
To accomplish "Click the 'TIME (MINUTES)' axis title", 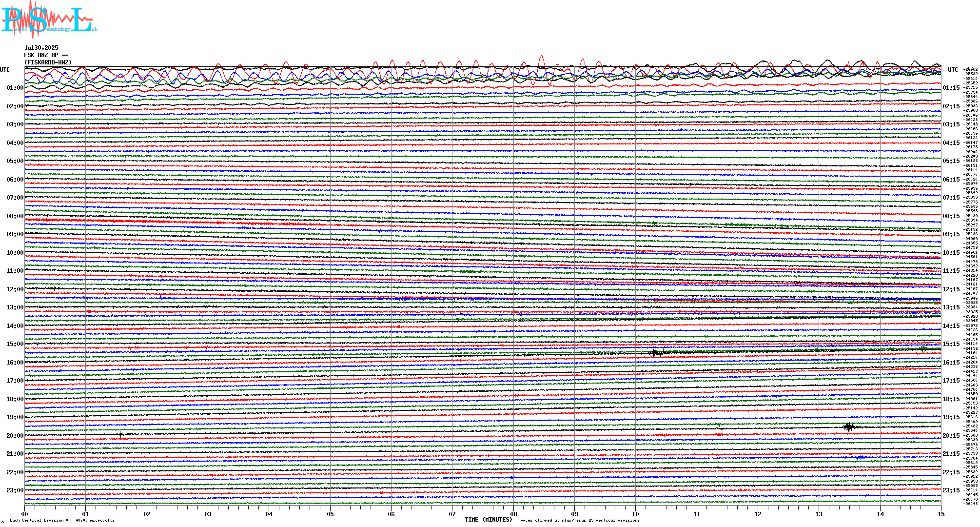I will coord(489,520).
